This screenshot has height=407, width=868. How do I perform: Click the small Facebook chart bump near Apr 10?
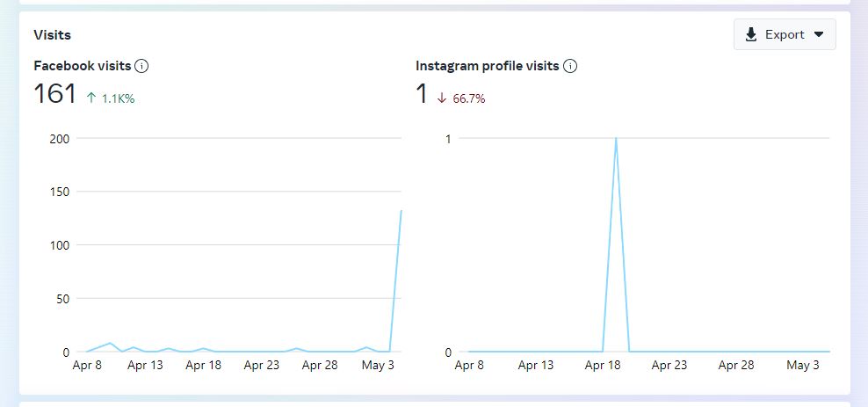point(110,343)
